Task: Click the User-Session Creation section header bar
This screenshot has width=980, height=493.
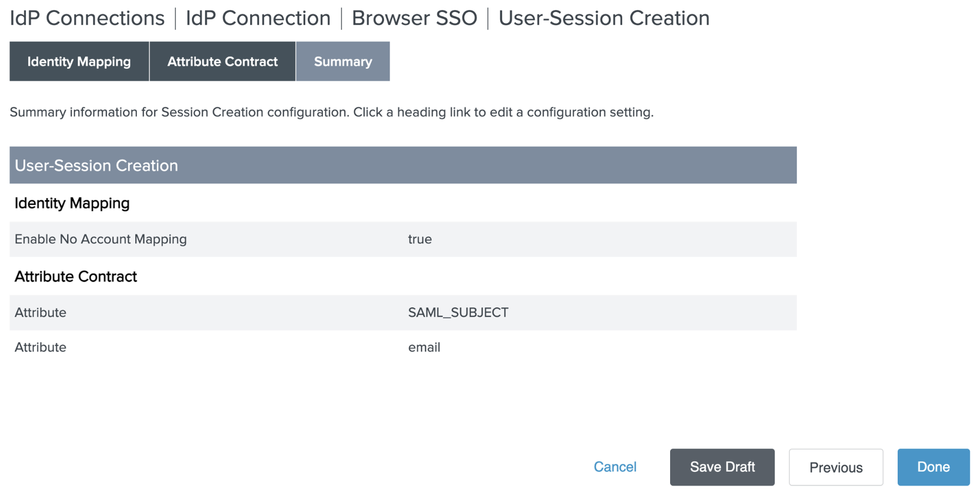Action: 403,165
